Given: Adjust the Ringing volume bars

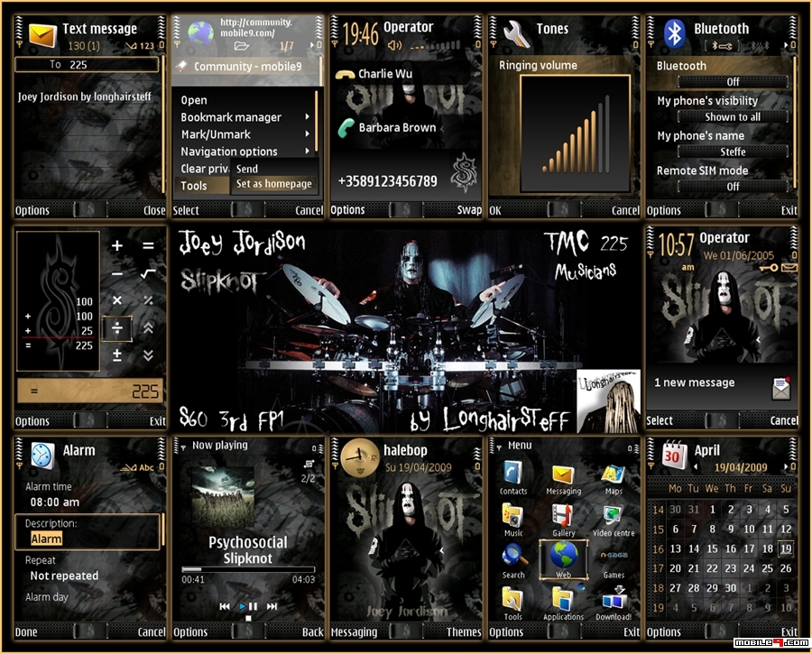Looking at the screenshot, I should pyautogui.click(x=576, y=134).
